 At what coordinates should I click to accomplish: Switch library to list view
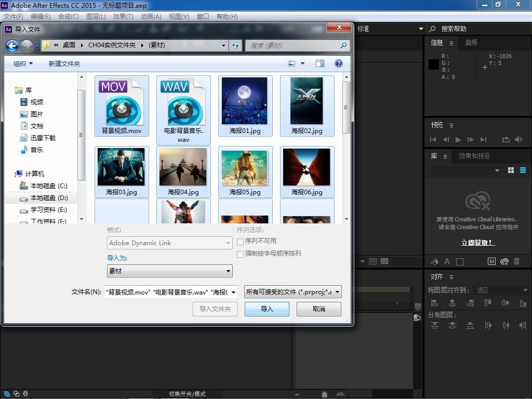[523, 170]
